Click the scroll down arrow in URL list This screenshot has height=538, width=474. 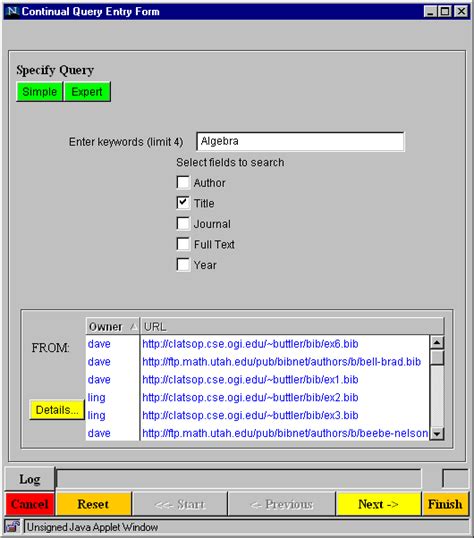(437, 434)
